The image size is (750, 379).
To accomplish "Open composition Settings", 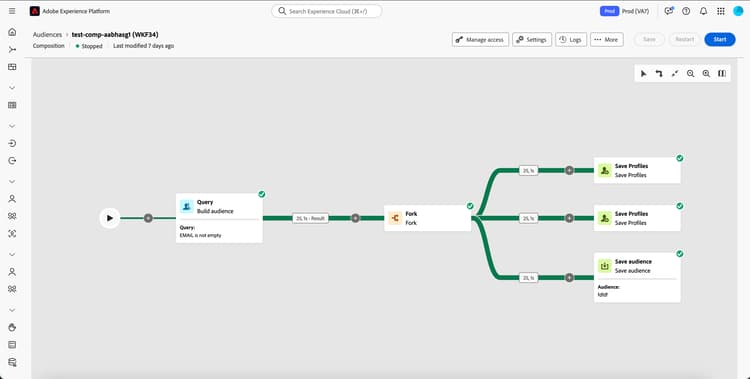I will click(532, 40).
